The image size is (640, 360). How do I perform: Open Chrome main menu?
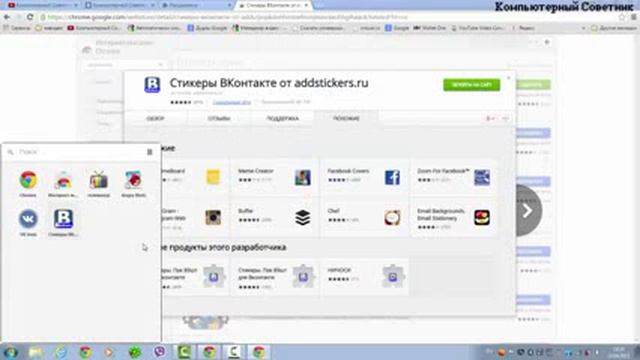pyautogui.click(x=634, y=17)
